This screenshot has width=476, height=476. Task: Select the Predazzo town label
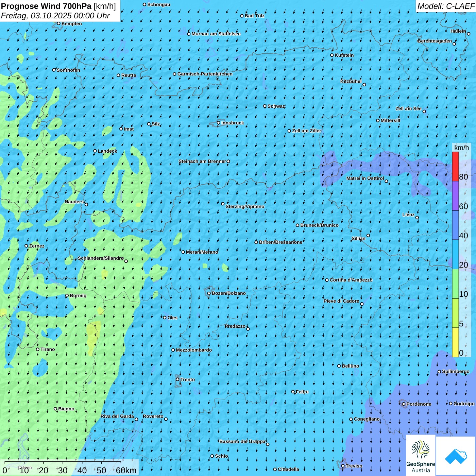coord(235,326)
